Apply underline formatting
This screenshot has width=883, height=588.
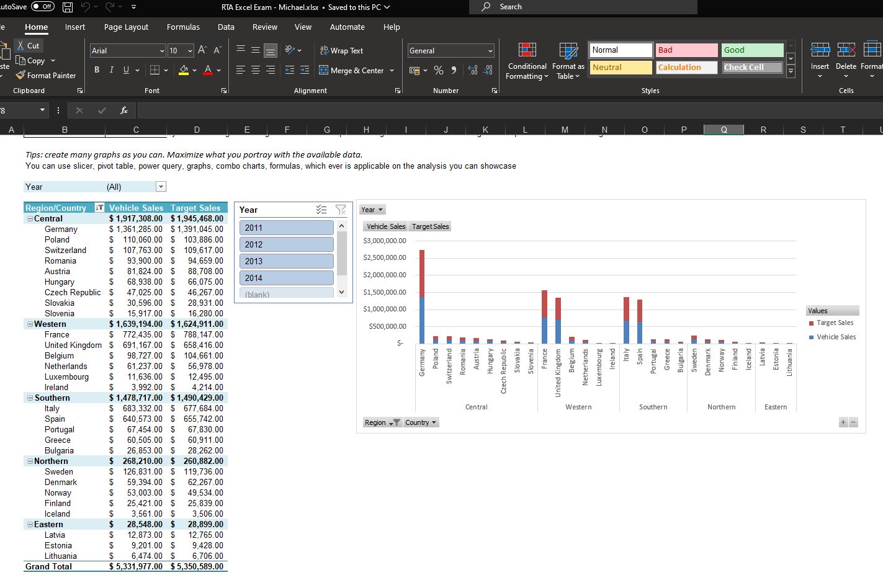coord(126,70)
